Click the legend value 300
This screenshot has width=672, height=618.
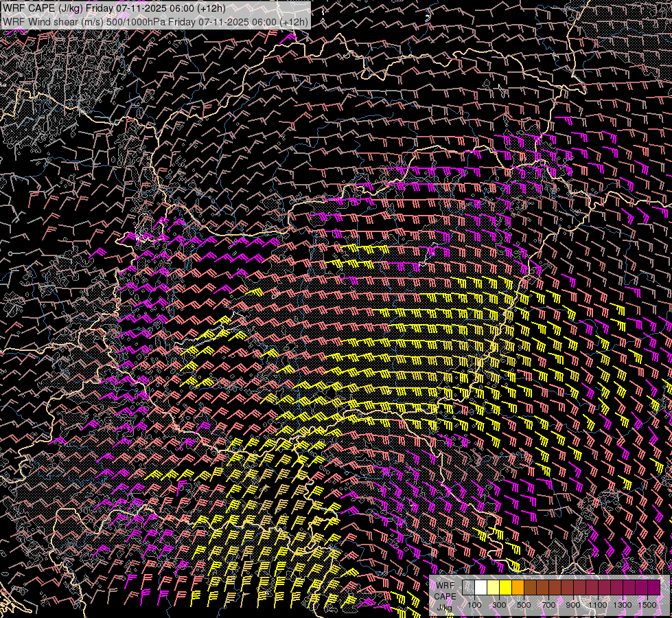(x=499, y=605)
